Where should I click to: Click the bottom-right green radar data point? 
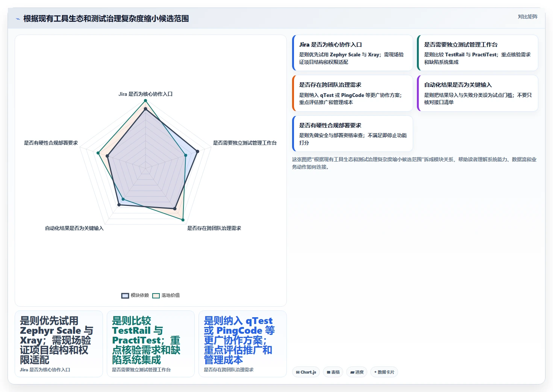(x=183, y=220)
